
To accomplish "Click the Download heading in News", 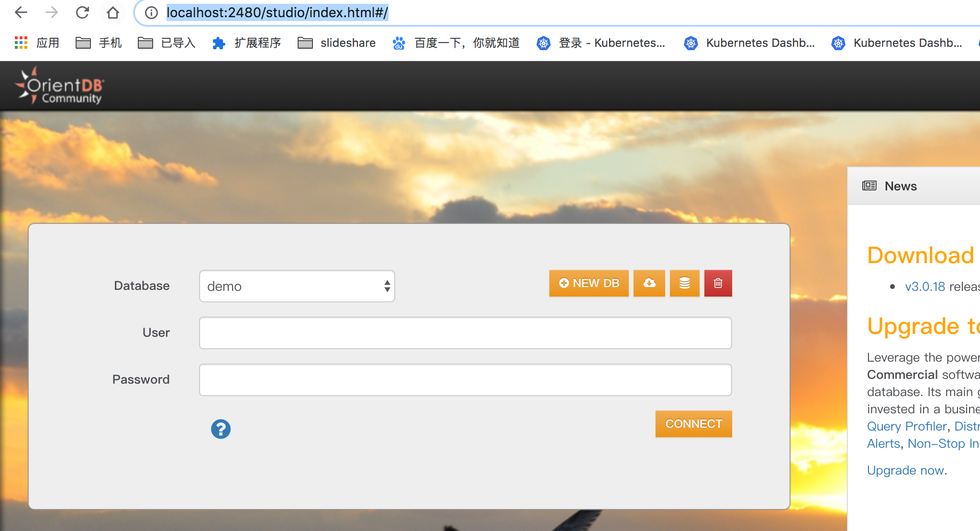I will coord(921,255).
